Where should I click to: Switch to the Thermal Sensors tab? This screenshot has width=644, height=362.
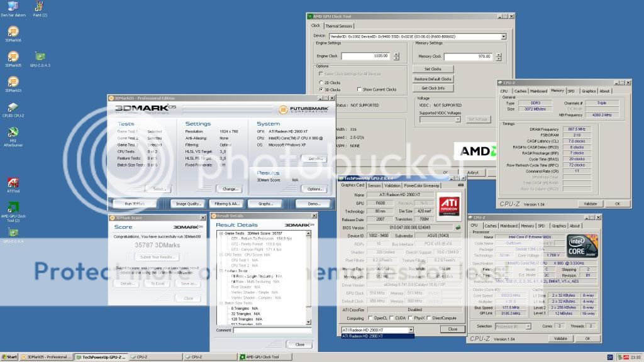click(x=338, y=26)
